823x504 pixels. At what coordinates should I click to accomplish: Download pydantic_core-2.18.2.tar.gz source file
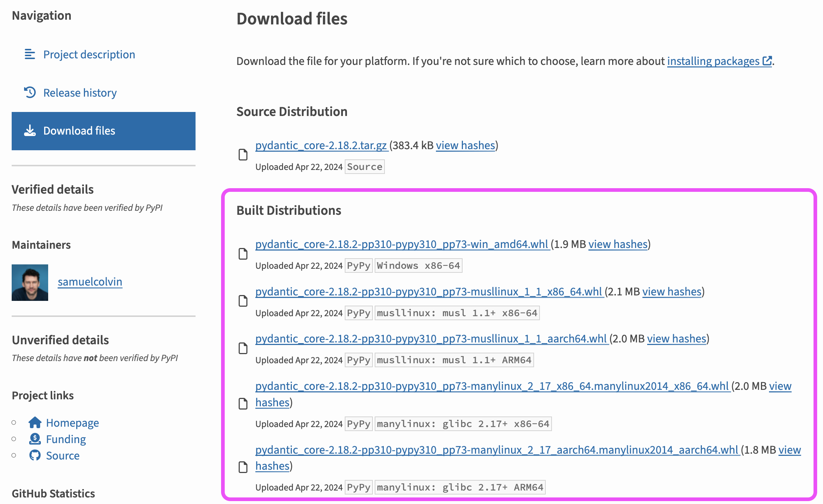(321, 146)
